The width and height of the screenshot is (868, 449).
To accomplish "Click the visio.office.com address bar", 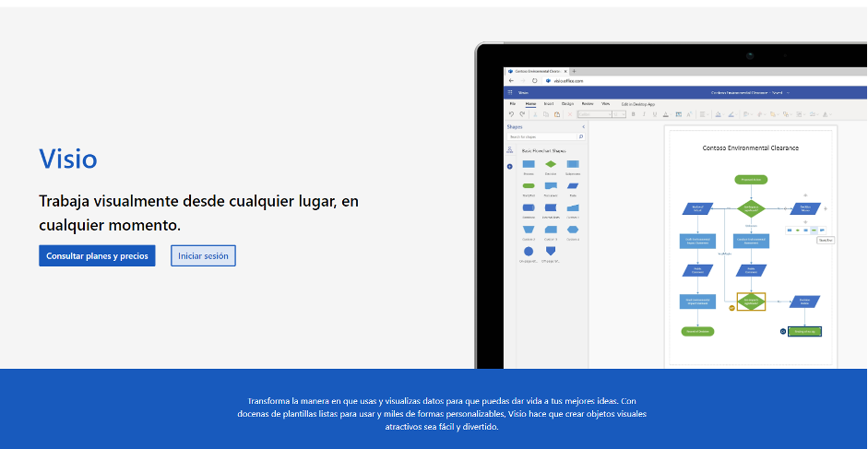I will (568, 81).
